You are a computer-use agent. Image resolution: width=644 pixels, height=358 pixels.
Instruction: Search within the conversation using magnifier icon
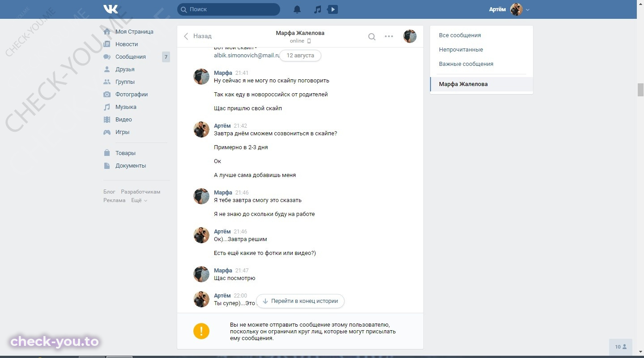coord(372,37)
